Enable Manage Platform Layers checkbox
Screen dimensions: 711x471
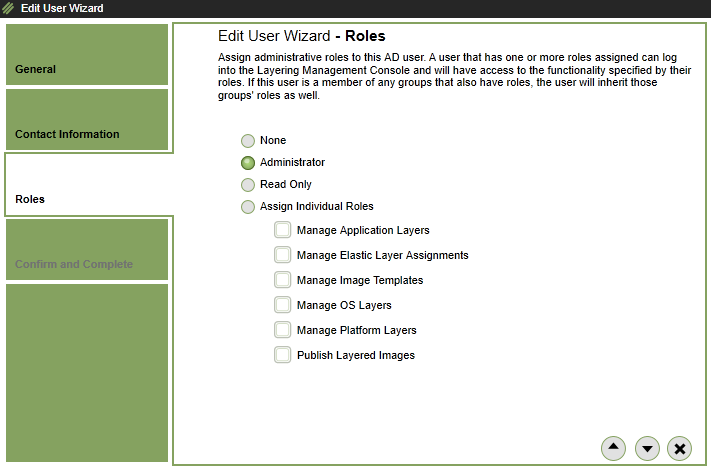283,330
